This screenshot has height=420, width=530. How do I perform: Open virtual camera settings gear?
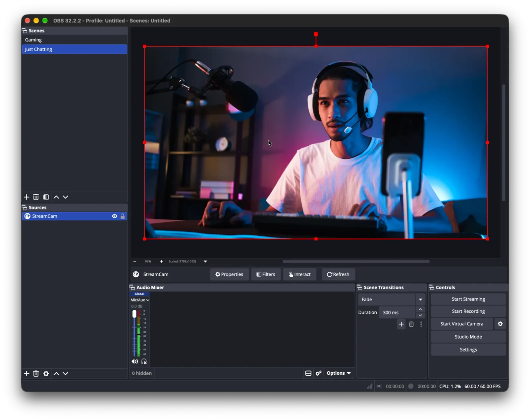(x=500, y=324)
